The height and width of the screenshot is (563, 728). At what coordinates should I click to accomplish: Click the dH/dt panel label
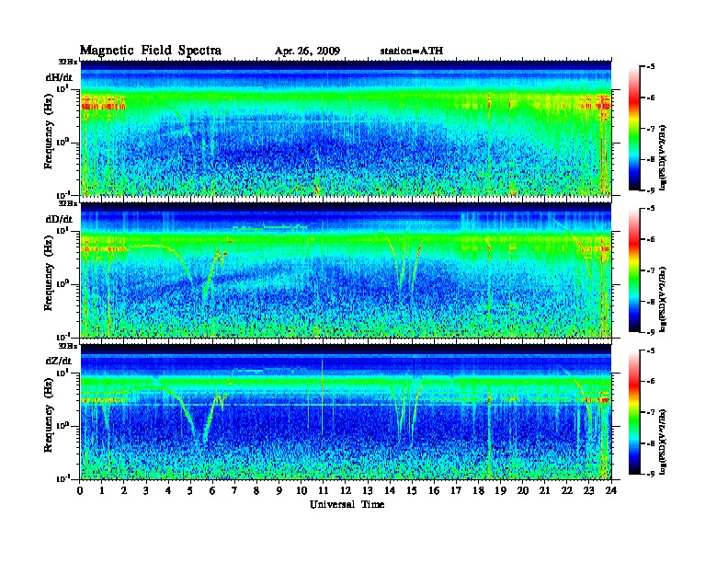tap(59, 77)
